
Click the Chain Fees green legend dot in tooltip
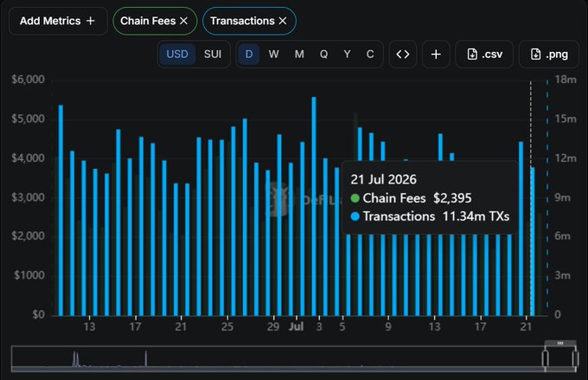pyautogui.click(x=355, y=198)
